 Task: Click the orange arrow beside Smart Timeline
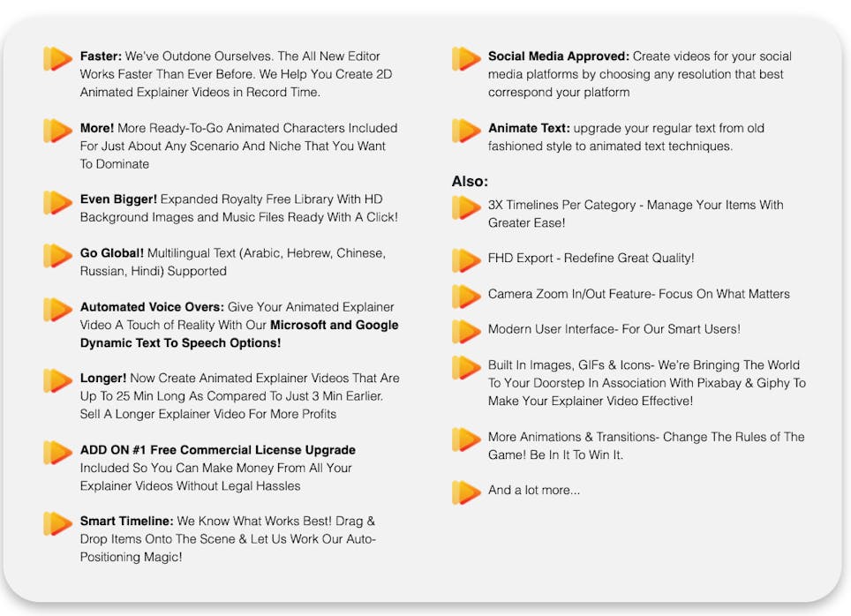click(x=58, y=523)
